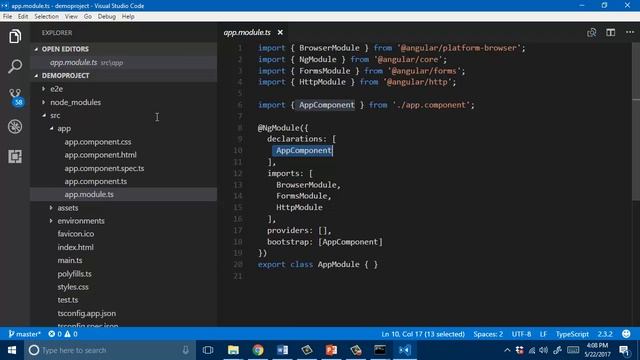
Task: Collapse the Open Editors section
Action: (36, 49)
